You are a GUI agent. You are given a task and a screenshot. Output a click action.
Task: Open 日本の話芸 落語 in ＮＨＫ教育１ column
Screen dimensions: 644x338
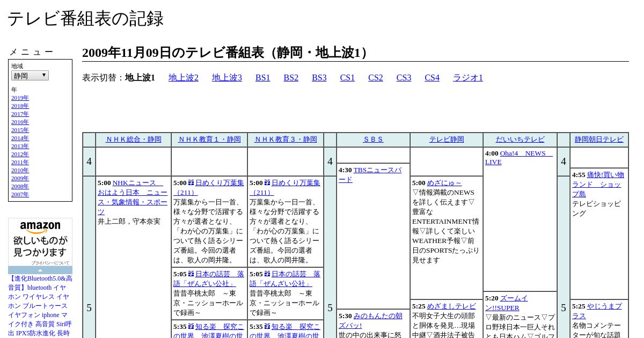(x=209, y=278)
